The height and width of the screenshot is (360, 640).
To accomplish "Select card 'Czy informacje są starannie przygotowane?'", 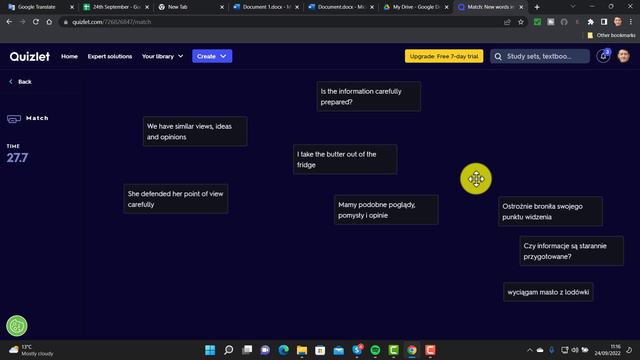I will [571, 251].
